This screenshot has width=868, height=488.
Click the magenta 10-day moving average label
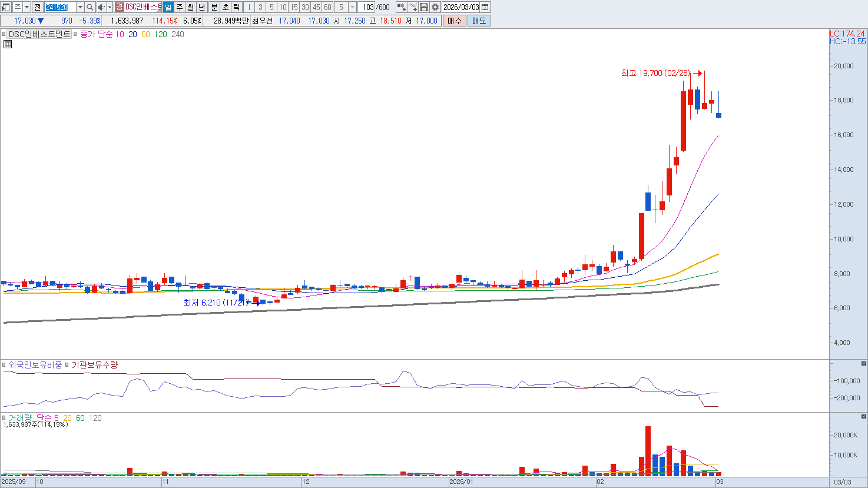[x=120, y=34]
